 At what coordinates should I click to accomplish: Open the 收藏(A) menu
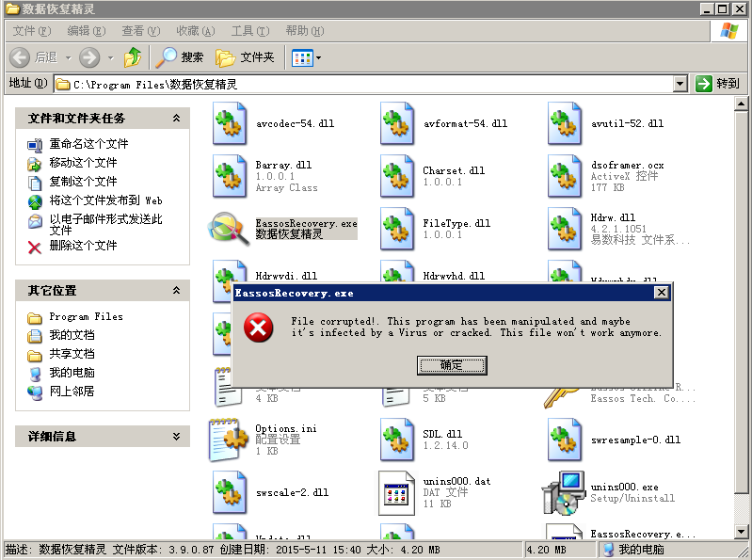[196, 31]
